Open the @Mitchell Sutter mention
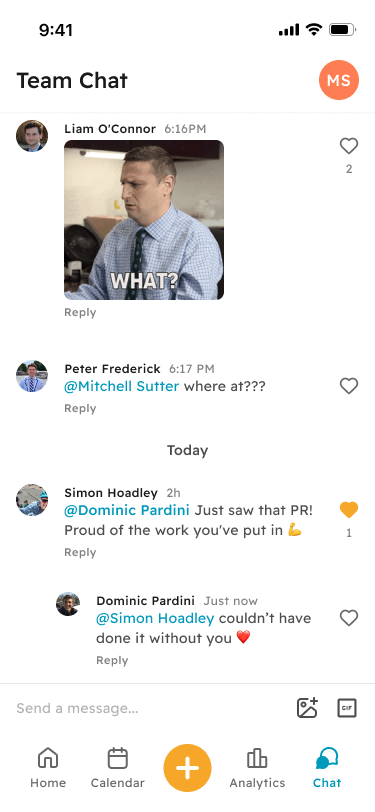 (122, 386)
